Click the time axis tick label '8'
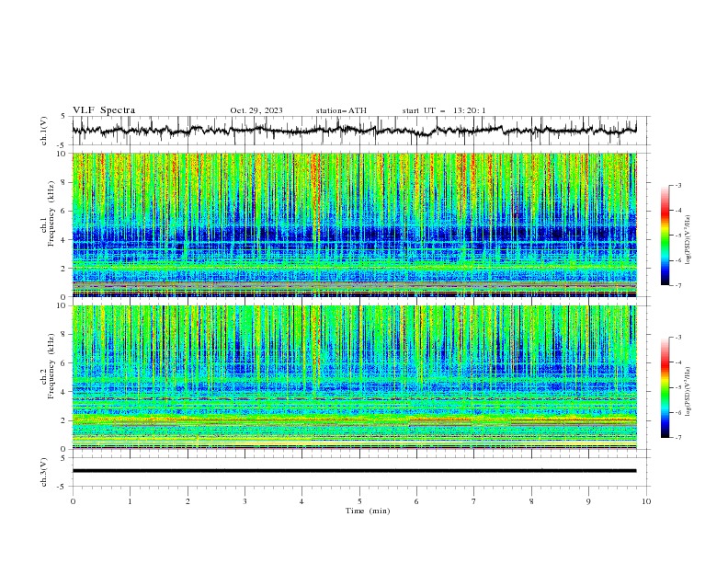Screen dimensions: 728x563 (531, 501)
